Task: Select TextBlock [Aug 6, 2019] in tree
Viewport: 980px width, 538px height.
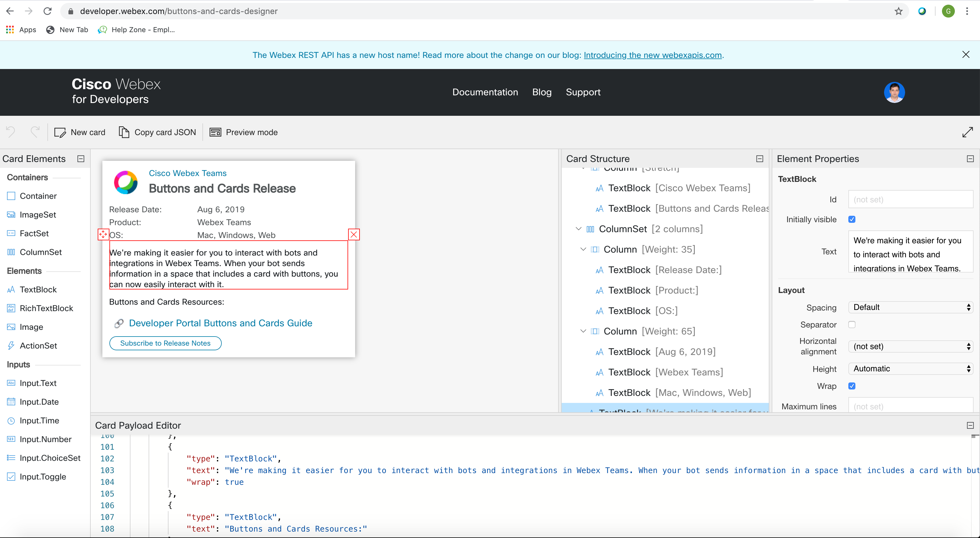Action: click(655, 351)
